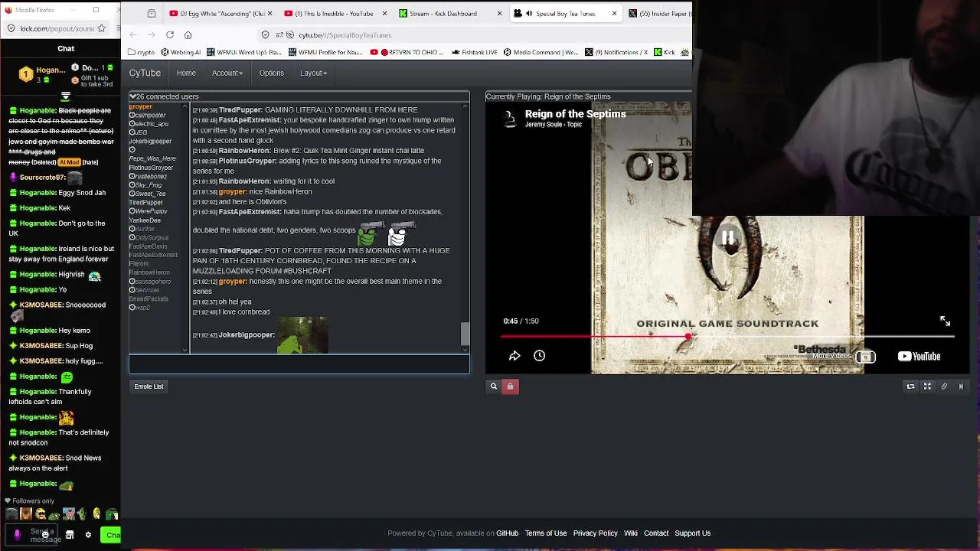Image resolution: width=980 pixels, height=551 pixels.
Task: Open the Contact footer link
Action: [656, 533]
